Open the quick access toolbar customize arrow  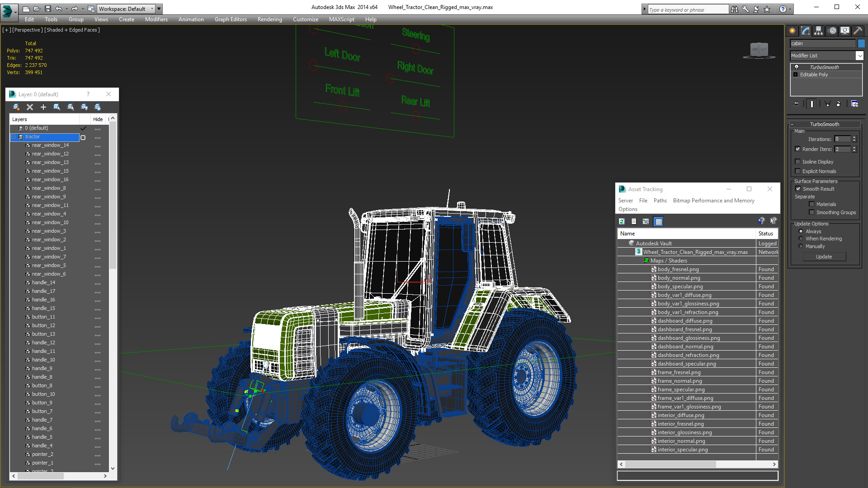159,9
